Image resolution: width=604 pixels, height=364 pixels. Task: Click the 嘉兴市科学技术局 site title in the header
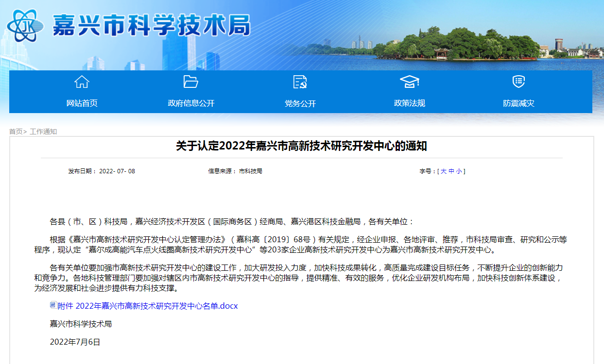(x=151, y=25)
